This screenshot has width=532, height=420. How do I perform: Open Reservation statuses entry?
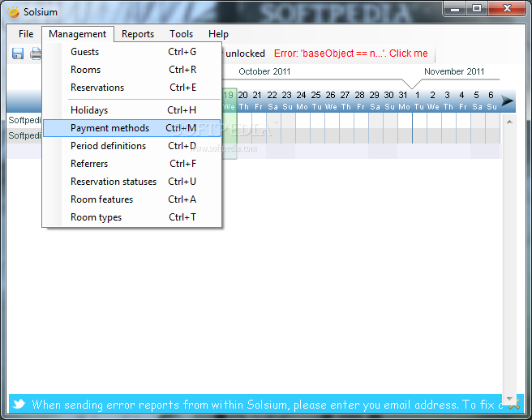click(x=132, y=182)
